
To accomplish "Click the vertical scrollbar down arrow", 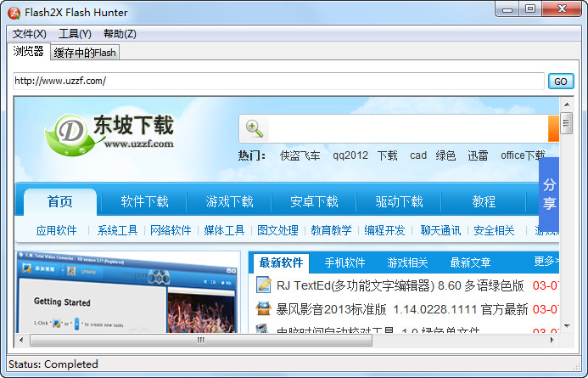I will tap(567, 326).
